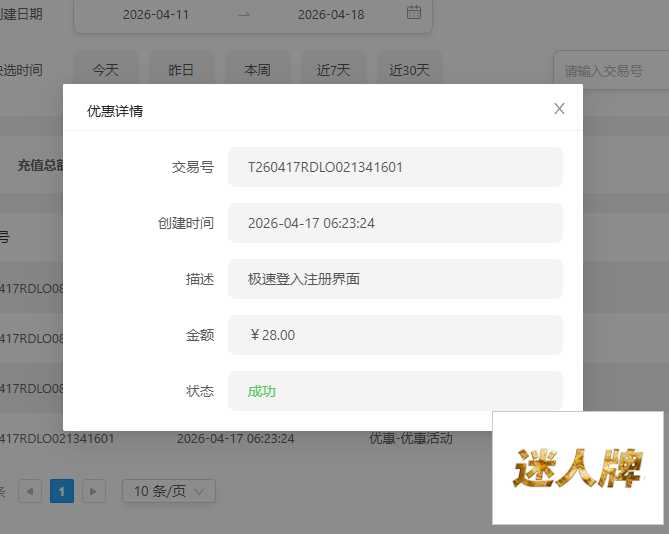Close the 优惠详情 dialog
This screenshot has height=534, width=669.
[x=559, y=109]
